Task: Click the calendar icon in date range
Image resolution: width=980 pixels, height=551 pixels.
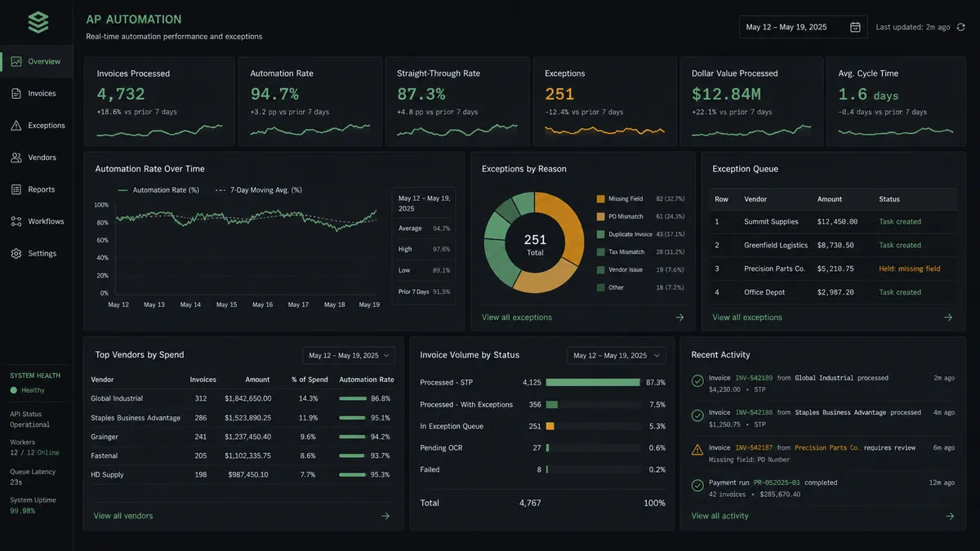Action: pyautogui.click(x=855, y=27)
